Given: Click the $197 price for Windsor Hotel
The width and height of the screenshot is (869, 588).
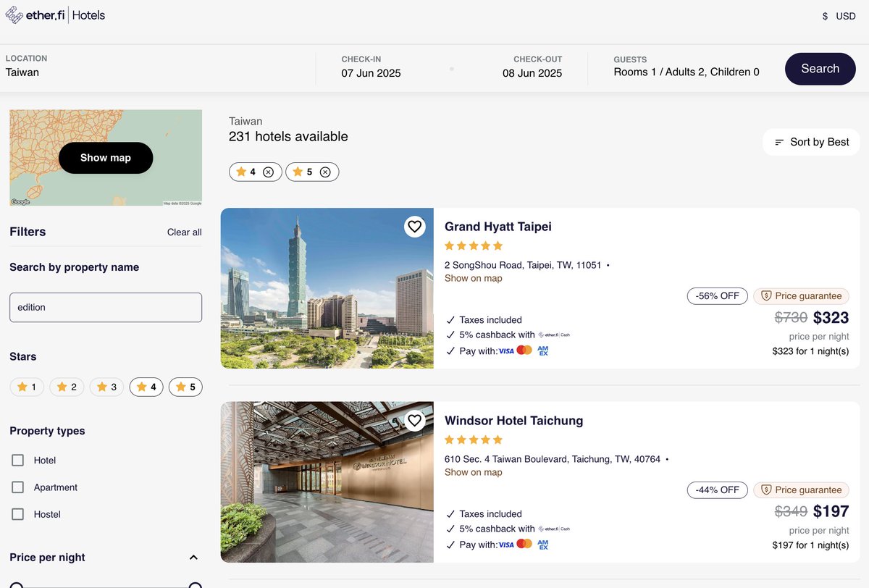Looking at the screenshot, I should point(831,511).
